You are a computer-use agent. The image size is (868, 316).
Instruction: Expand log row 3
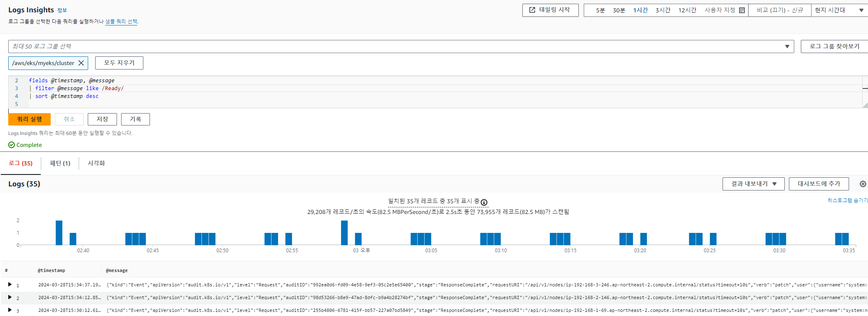(x=9, y=310)
